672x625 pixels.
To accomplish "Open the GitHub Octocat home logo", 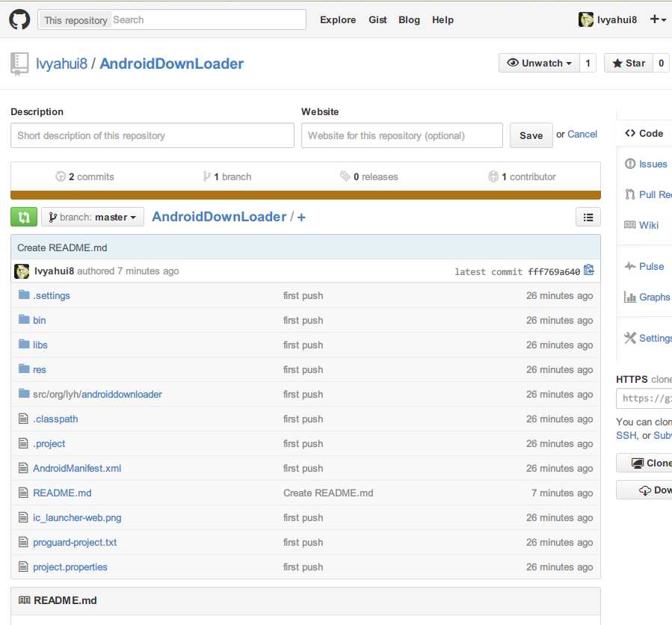I will (x=19, y=19).
